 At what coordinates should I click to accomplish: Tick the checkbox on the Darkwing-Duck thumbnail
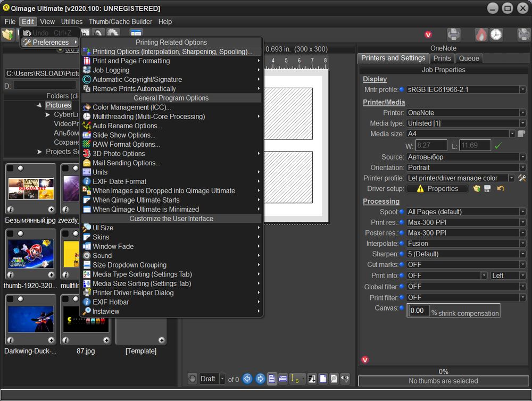(10, 299)
